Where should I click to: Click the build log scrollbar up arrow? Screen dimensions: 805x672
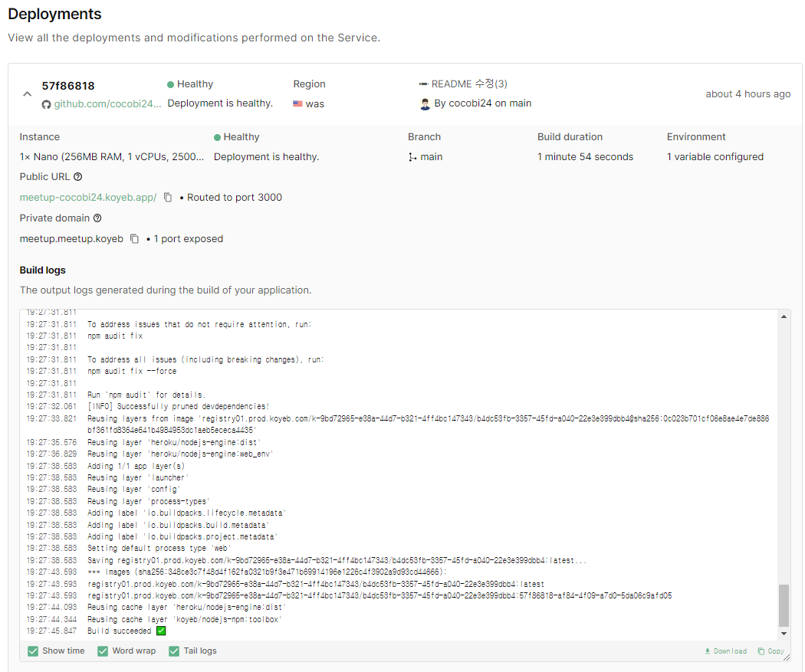point(784,316)
